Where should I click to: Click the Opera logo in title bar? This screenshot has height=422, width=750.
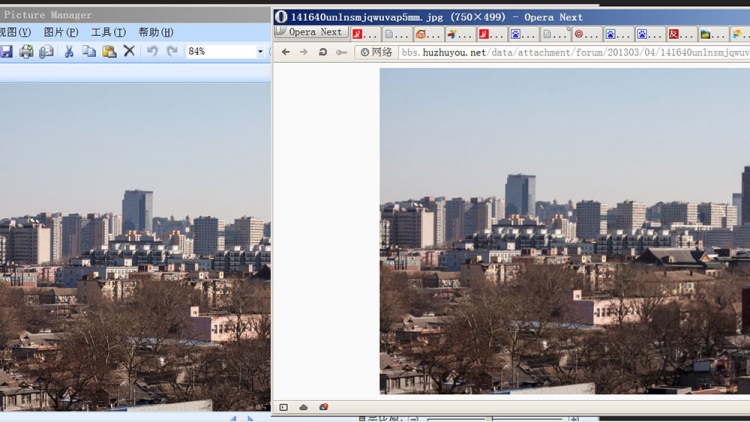pos(281,17)
